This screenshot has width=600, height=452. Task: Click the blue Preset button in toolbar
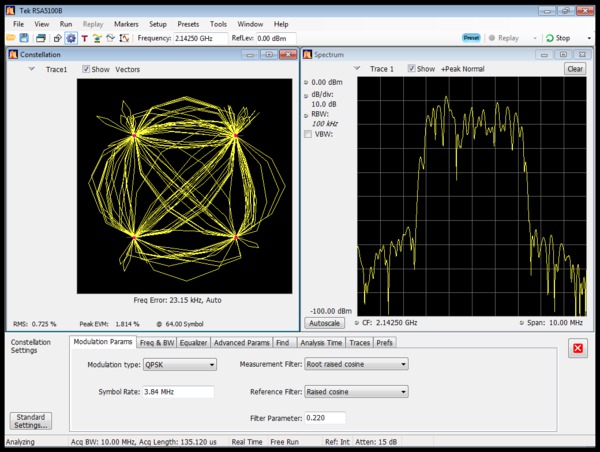(x=471, y=38)
